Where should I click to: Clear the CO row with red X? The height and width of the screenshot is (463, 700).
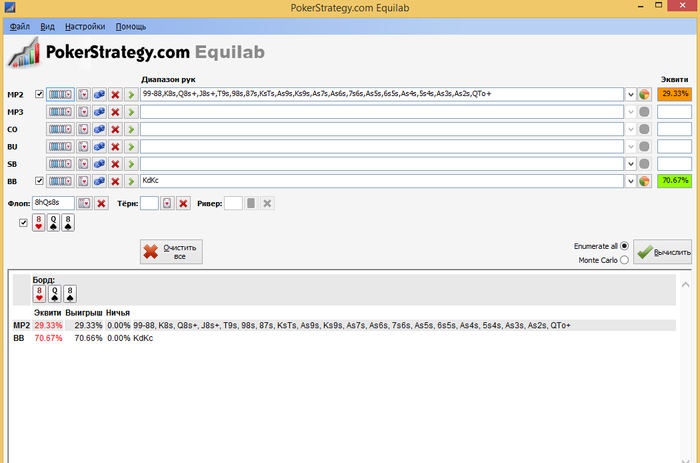tap(115, 129)
